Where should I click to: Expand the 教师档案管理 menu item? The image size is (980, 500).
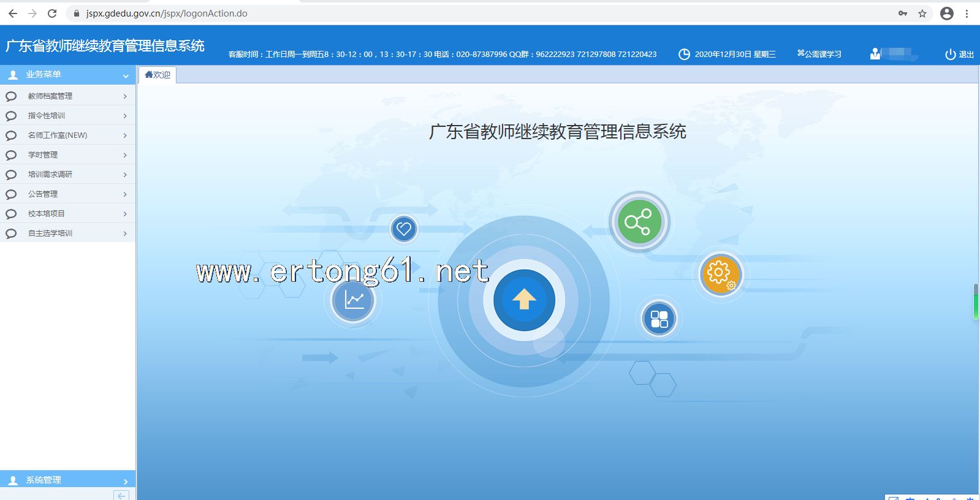pyautogui.click(x=67, y=96)
